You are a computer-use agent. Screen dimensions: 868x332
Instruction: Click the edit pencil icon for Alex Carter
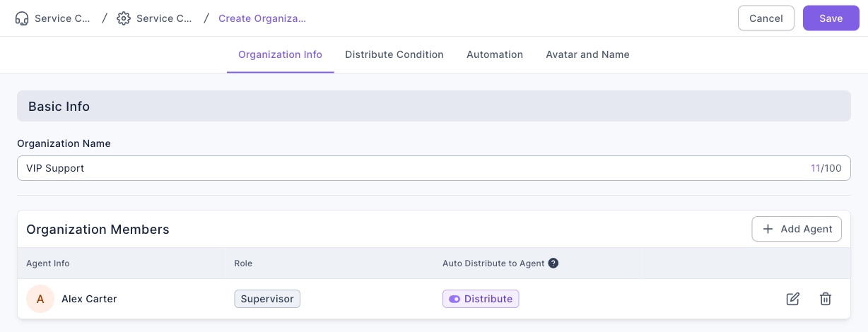793,299
